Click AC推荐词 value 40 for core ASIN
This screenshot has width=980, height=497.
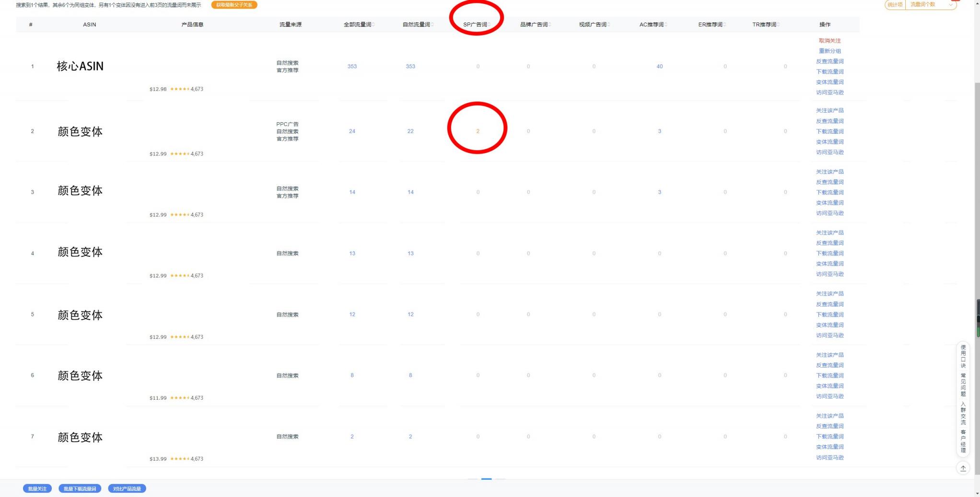click(x=659, y=66)
